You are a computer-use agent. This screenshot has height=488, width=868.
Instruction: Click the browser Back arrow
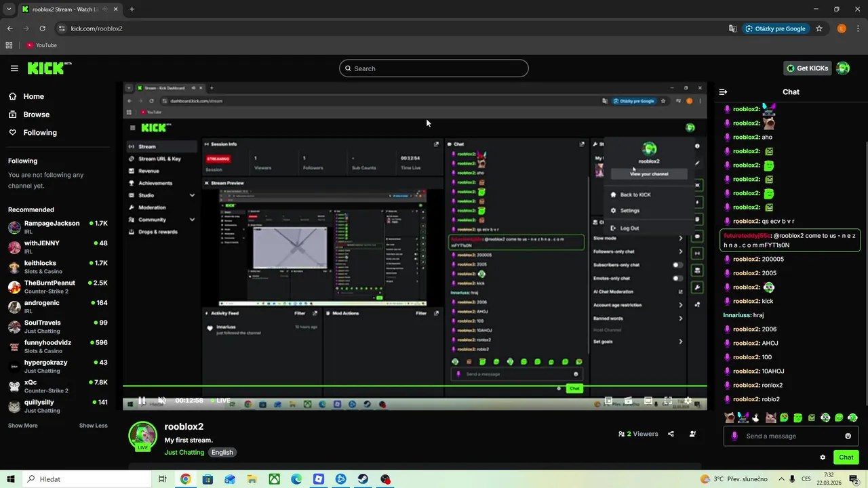9,28
